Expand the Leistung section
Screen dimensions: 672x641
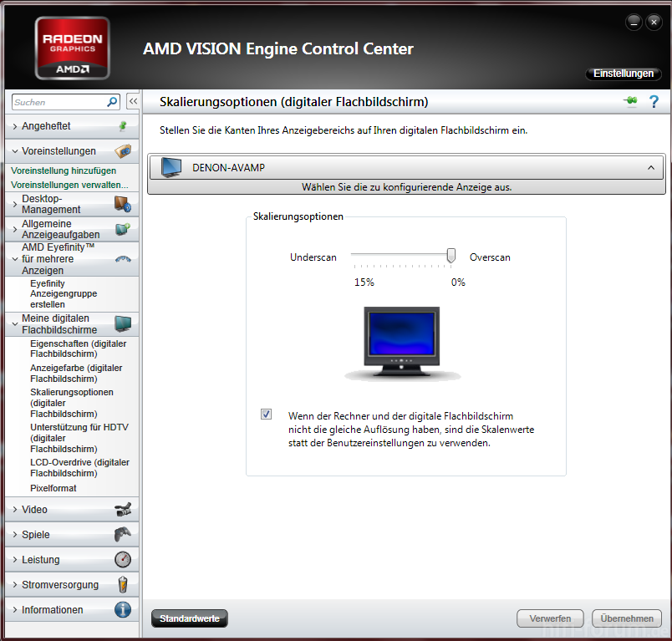(15, 560)
